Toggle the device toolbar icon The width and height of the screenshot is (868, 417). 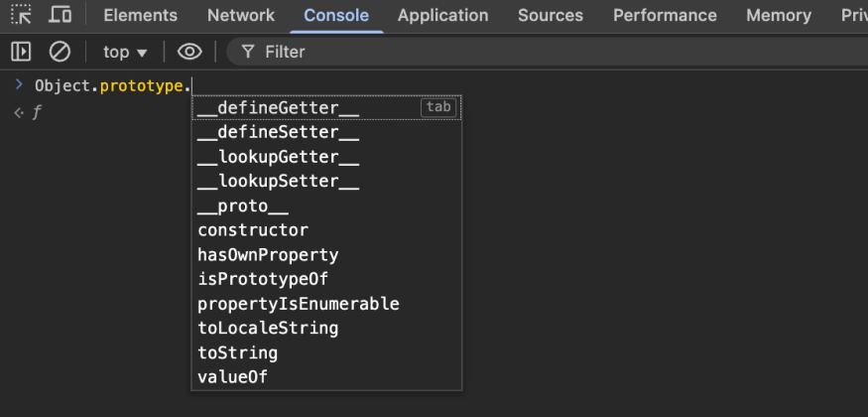pos(60,15)
